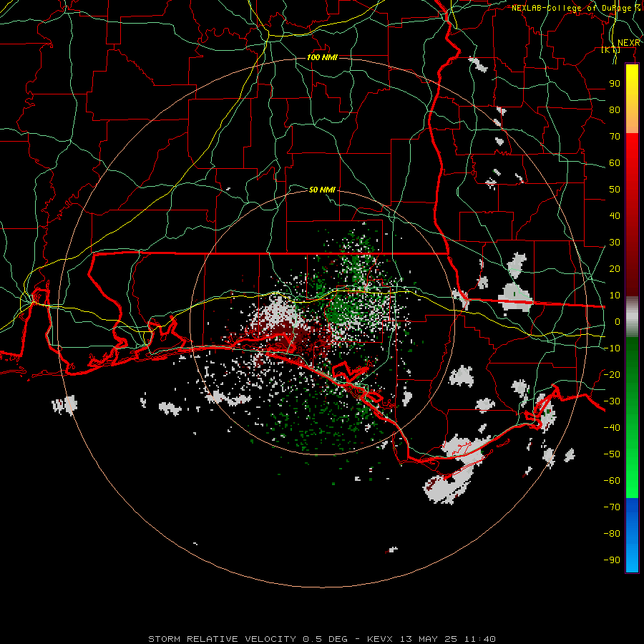Click the 40 value on velocity scale
644x644 pixels.
[615, 216]
